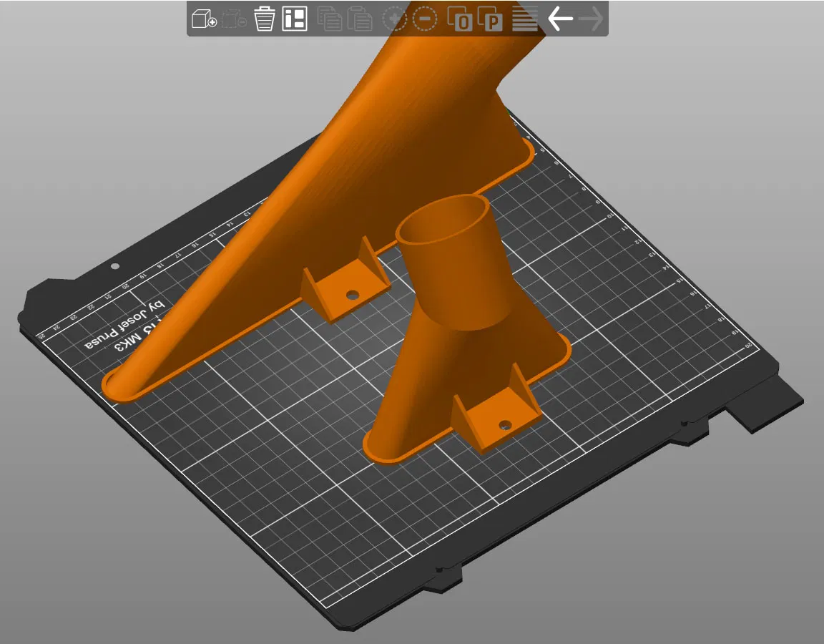Open the Variable layer height tool
Image resolution: width=824 pixels, height=644 pixels.
524,19
